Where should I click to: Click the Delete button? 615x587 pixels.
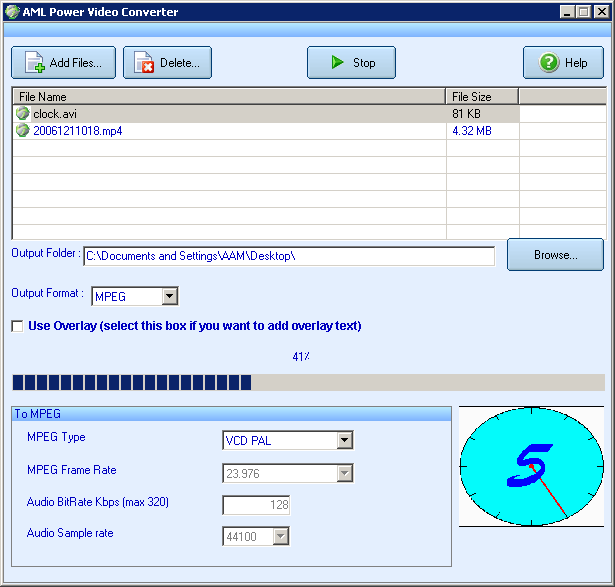167,63
